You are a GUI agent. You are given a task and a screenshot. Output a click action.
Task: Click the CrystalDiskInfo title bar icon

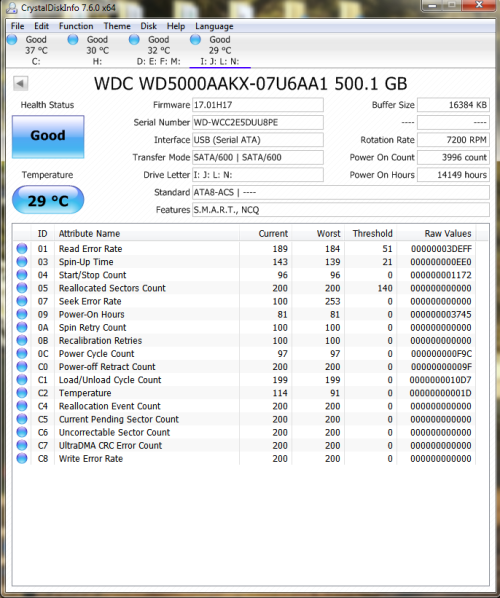12,7
